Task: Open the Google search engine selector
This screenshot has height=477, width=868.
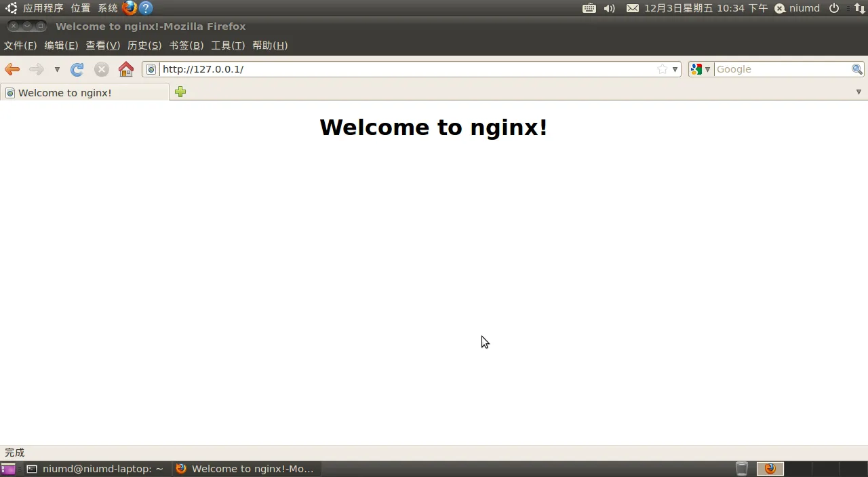Action: pyautogui.click(x=701, y=69)
